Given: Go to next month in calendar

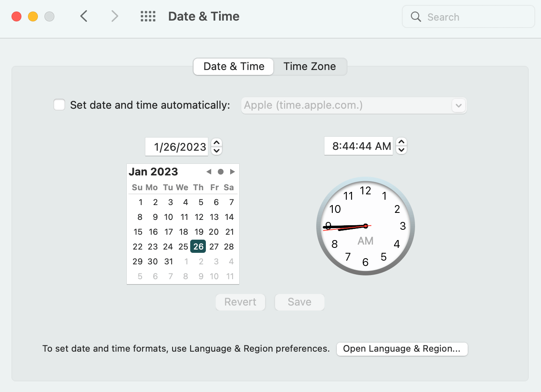Looking at the screenshot, I should pos(233,172).
